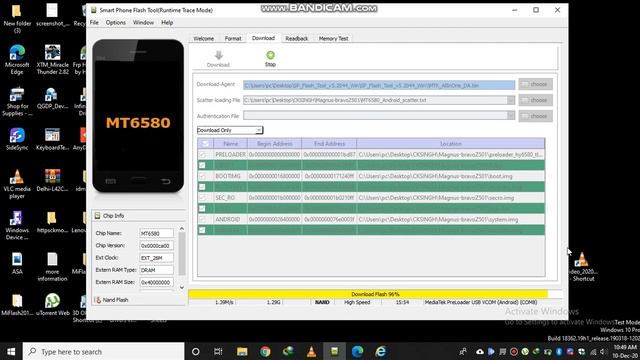Toggle checkbox of green row below PRELOADER
Screen dimensions: 640x360
click(x=202, y=165)
